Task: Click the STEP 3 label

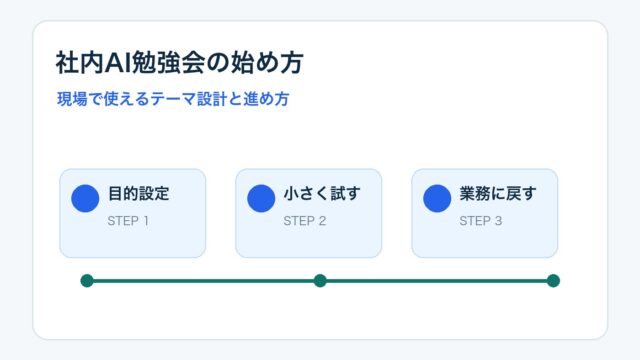Action: 480,221
